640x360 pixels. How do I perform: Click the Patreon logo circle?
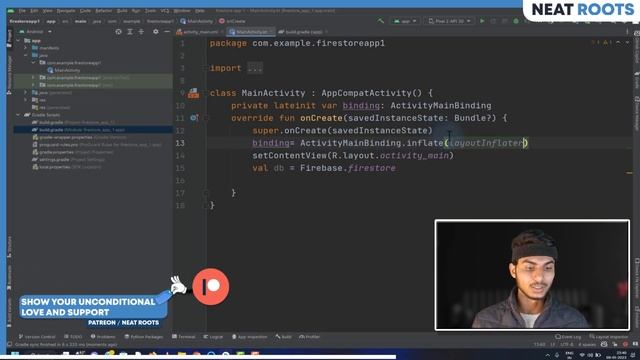pyautogui.click(x=211, y=287)
